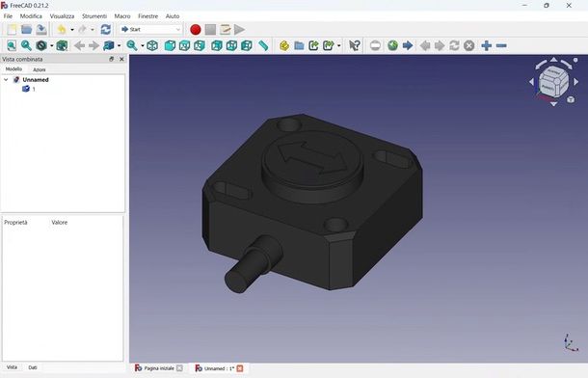Click the Zoom magnifier icon before Isometric
Screen dimensions: 588x378
click(132, 45)
